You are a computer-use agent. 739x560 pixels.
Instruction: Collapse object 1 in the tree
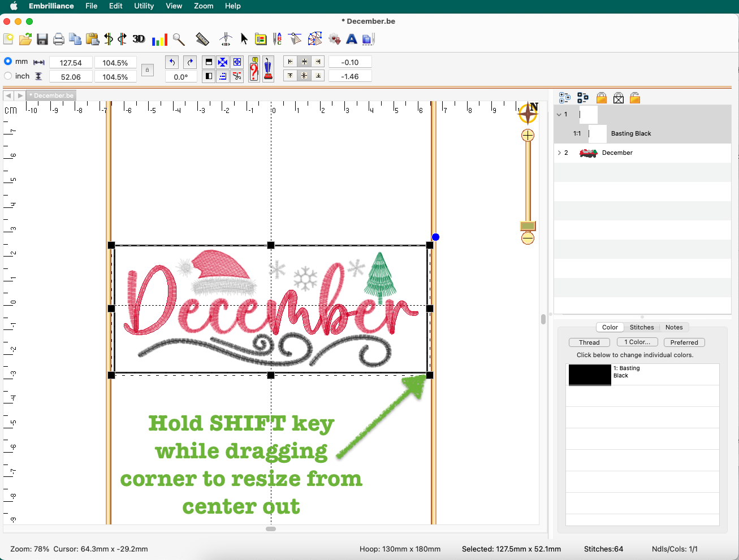[x=559, y=114]
